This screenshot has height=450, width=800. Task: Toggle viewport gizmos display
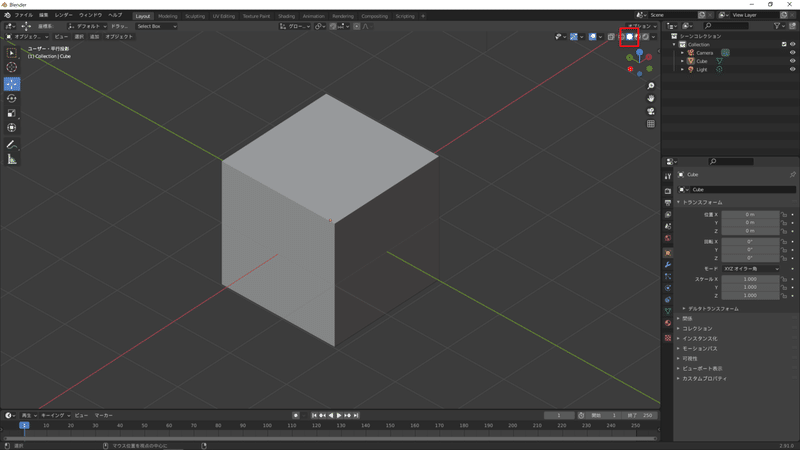point(574,37)
